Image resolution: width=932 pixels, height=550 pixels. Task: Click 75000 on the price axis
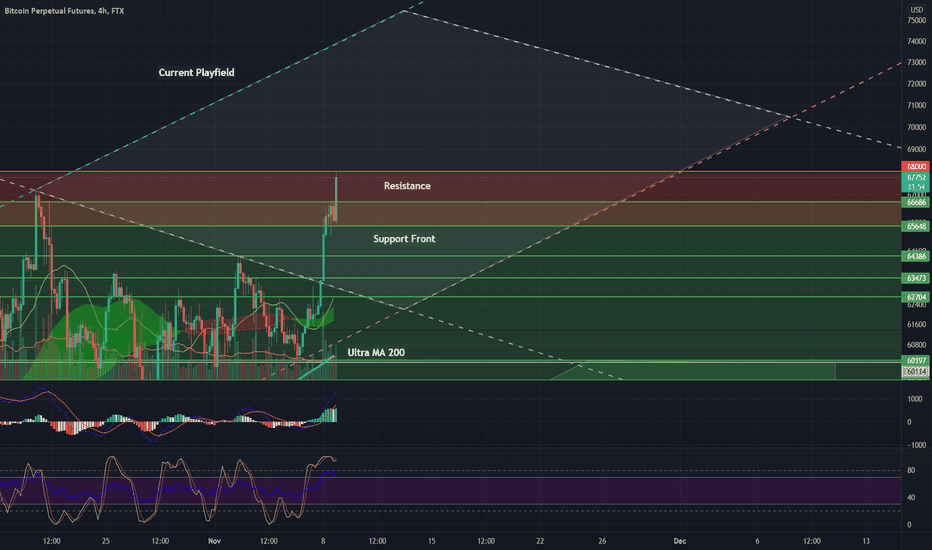[x=917, y=20]
